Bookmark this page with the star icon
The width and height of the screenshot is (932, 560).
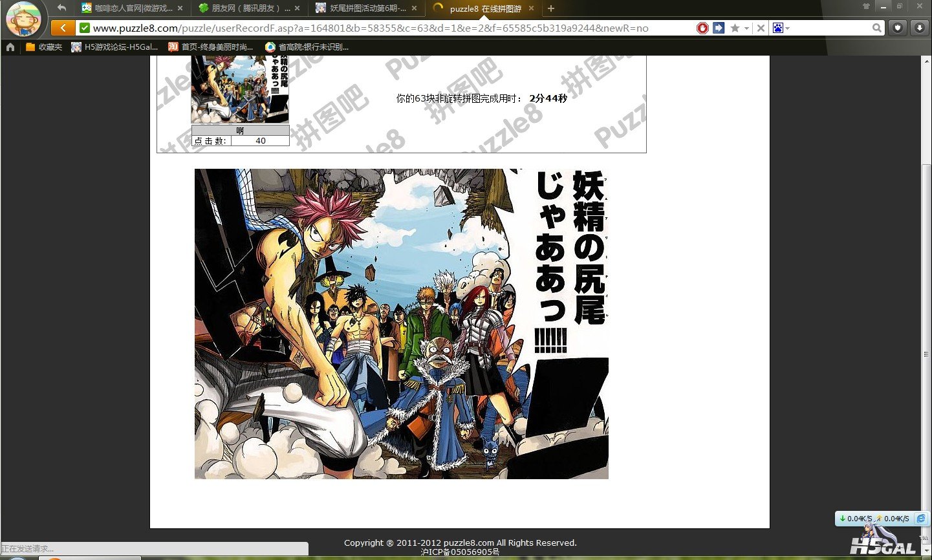pyautogui.click(x=735, y=28)
